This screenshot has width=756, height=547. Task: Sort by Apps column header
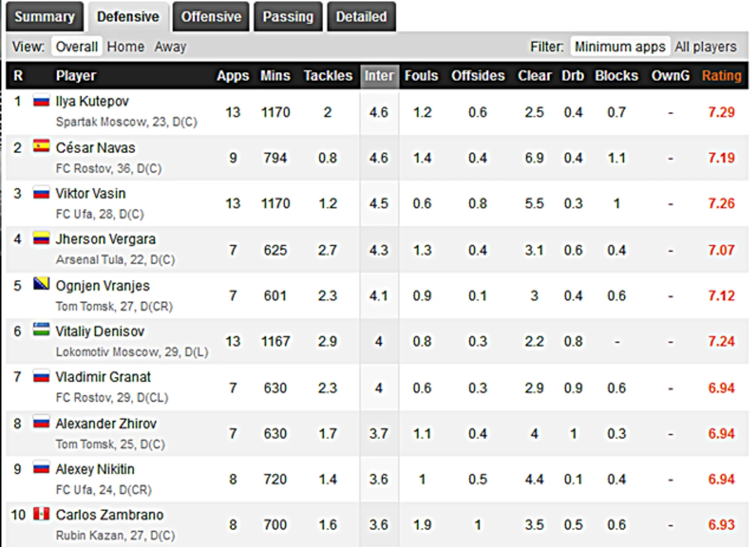(x=232, y=76)
